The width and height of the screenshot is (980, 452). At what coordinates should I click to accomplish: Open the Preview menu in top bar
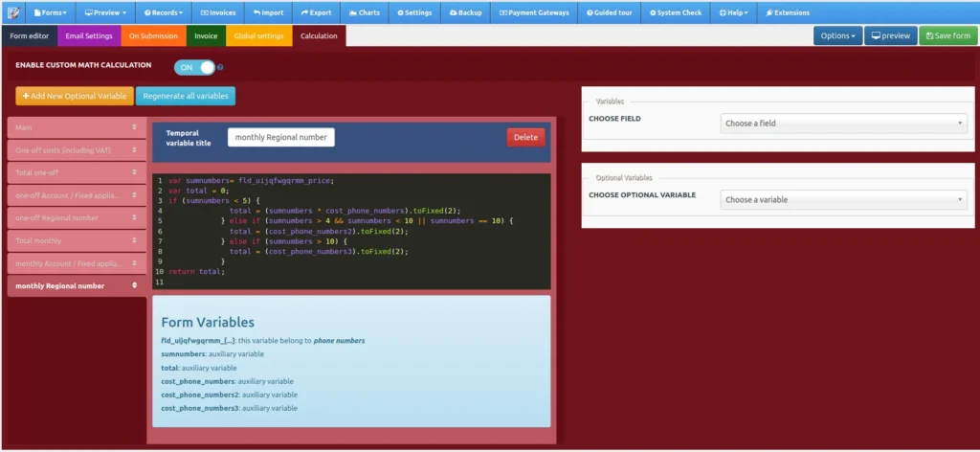(105, 12)
